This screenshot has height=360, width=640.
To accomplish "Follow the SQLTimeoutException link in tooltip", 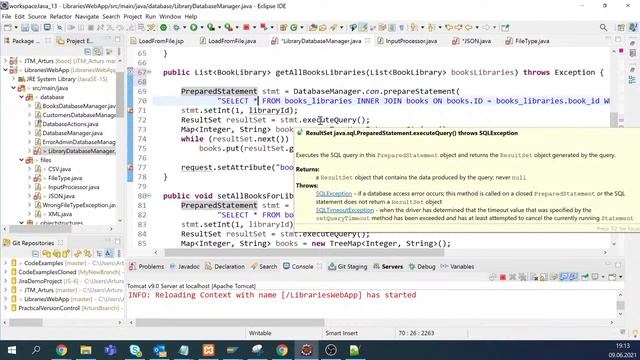I will [344, 210].
